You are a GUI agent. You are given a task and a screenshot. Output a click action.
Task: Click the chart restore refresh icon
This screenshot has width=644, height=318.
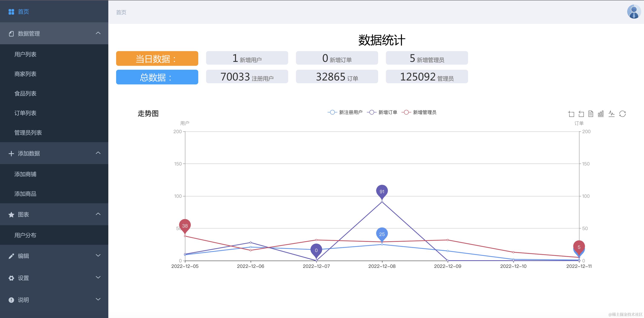[622, 114]
